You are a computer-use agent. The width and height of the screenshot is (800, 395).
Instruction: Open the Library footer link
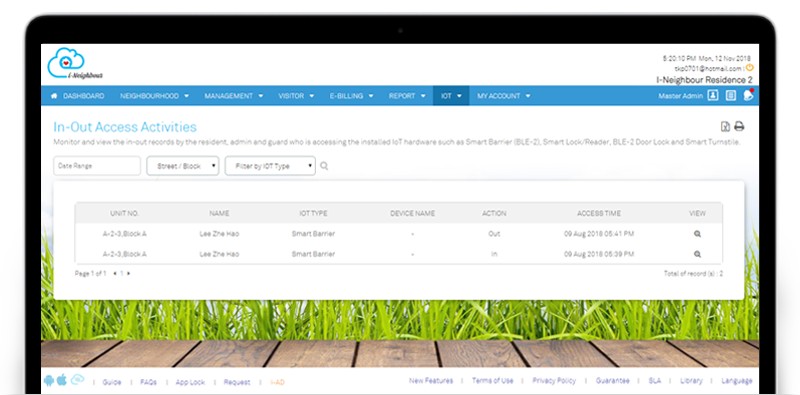pyautogui.click(x=691, y=381)
